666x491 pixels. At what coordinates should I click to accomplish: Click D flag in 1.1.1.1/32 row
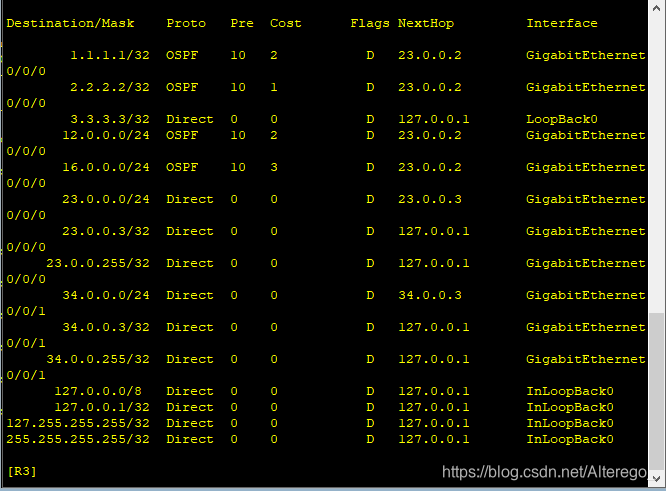(370, 55)
